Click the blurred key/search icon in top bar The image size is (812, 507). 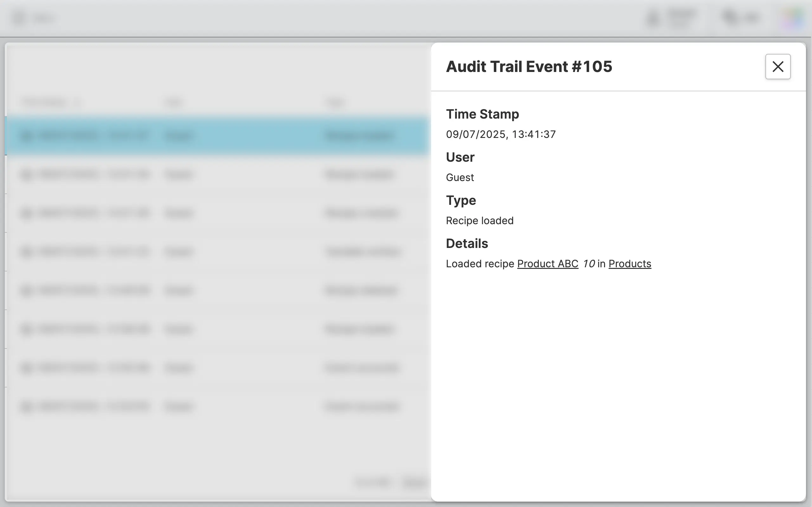(729, 17)
